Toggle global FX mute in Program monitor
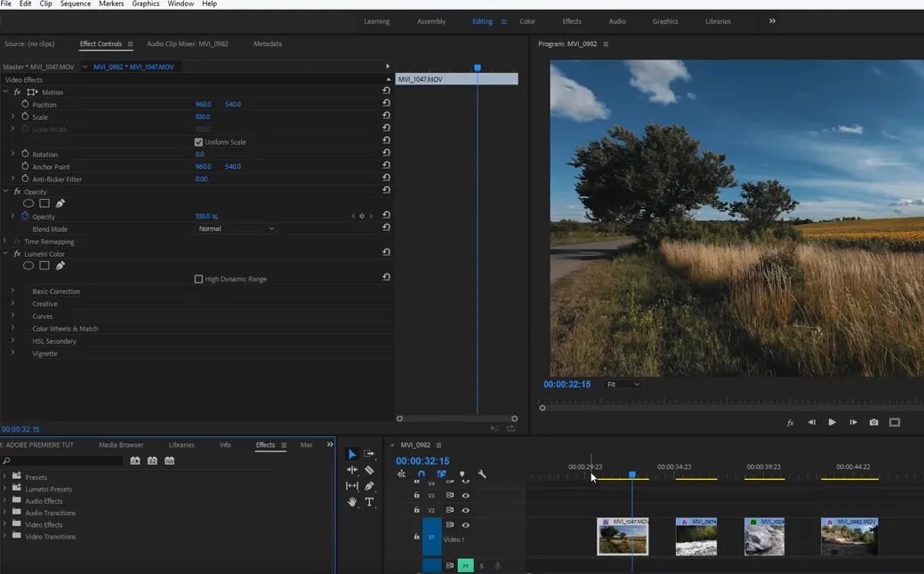The width and height of the screenshot is (924, 574). (791, 423)
